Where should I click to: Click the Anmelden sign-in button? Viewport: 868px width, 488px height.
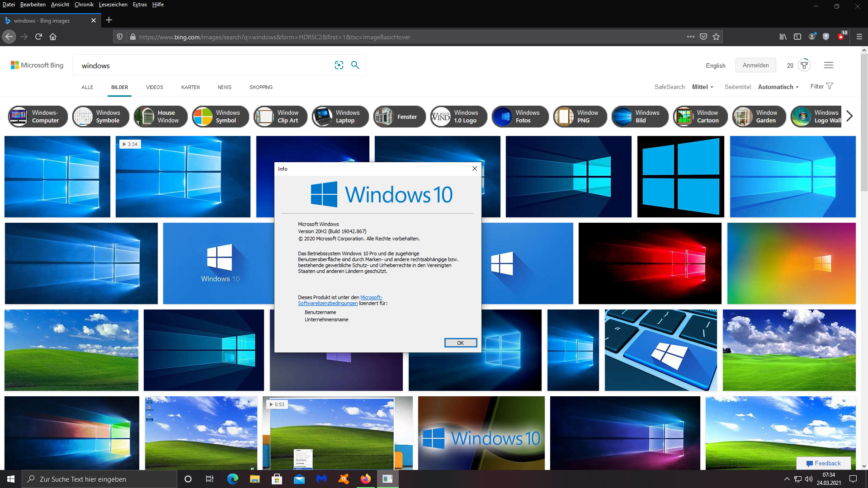(x=755, y=65)
